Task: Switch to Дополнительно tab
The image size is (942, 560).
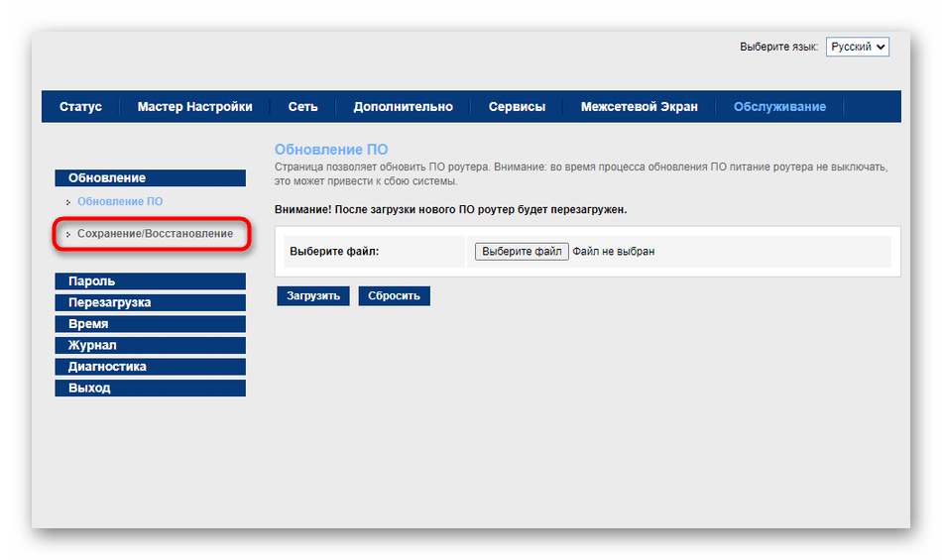Action: tap(403, 107)
